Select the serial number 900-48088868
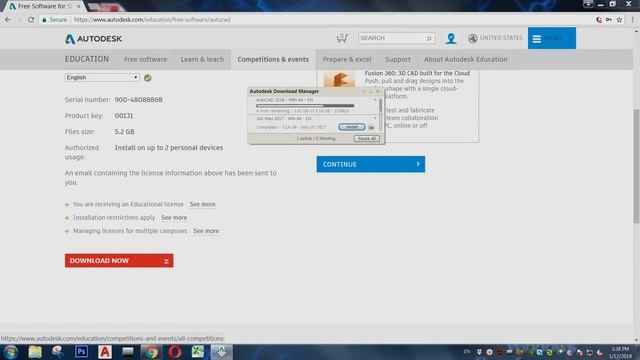The image size is (640, 360). tap(138, 100)
